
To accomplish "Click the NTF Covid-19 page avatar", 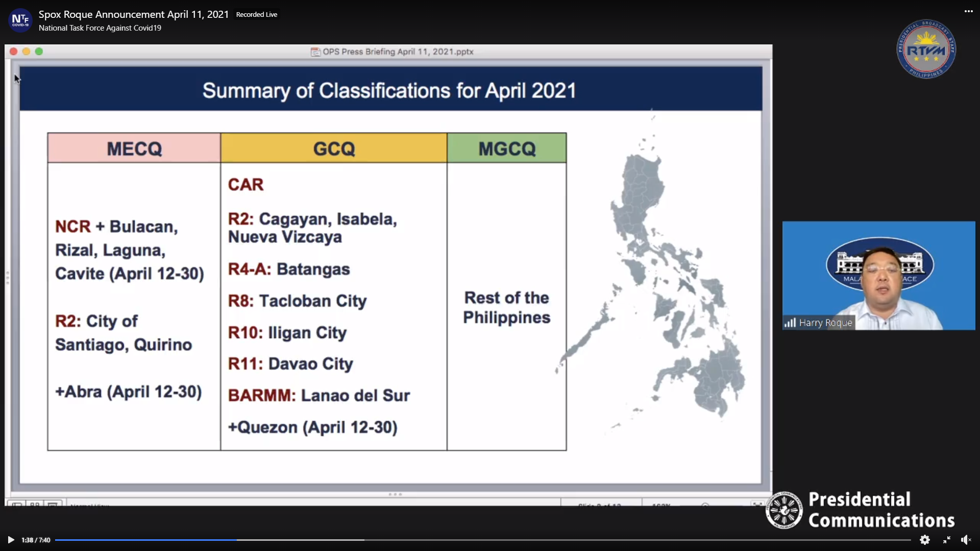I will (20, 20).
